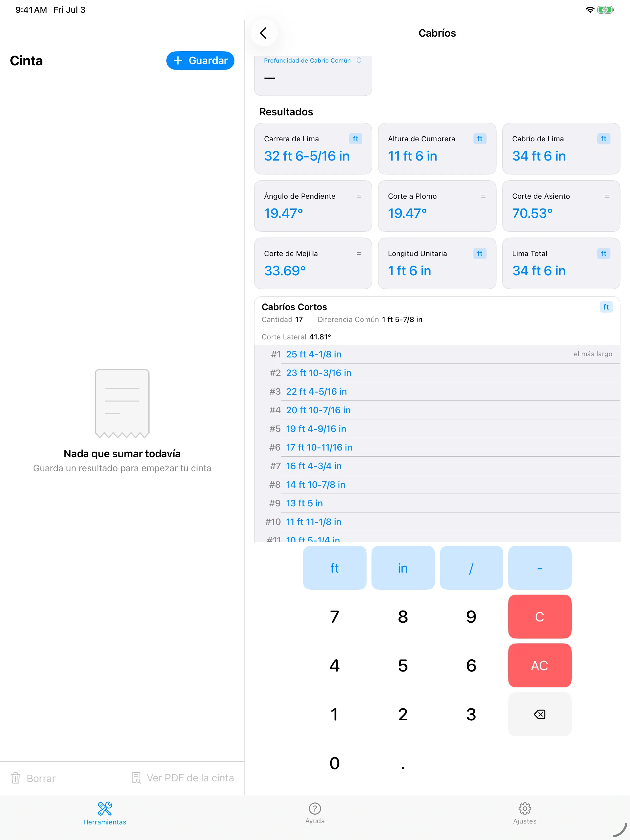Open format menu for Corte a Plomo

[x=483, y=196]
